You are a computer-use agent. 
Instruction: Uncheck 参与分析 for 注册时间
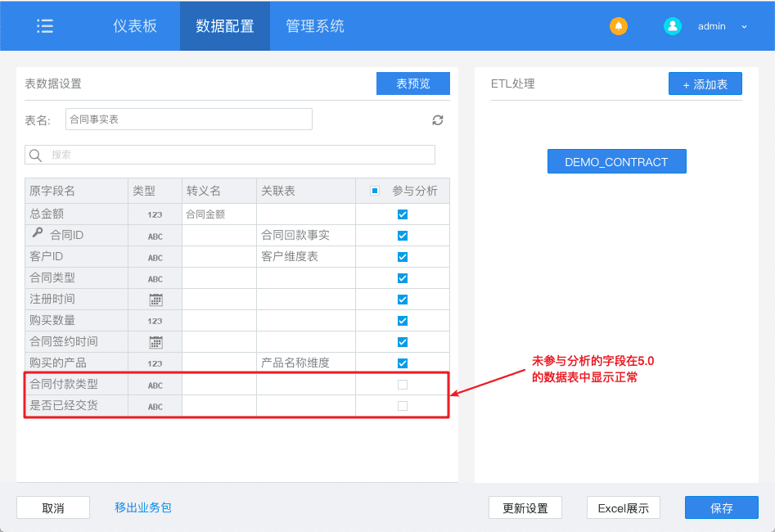[x=403, y=299]
